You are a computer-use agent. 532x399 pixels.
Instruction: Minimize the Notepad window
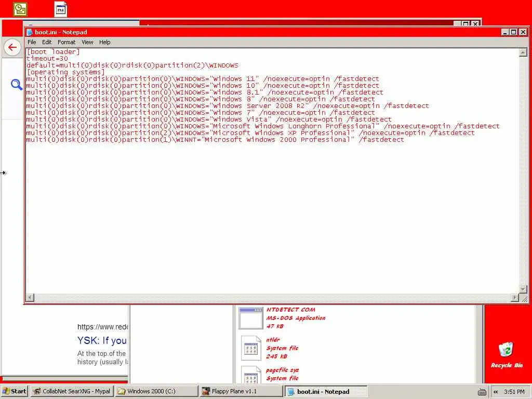(505, 32)
